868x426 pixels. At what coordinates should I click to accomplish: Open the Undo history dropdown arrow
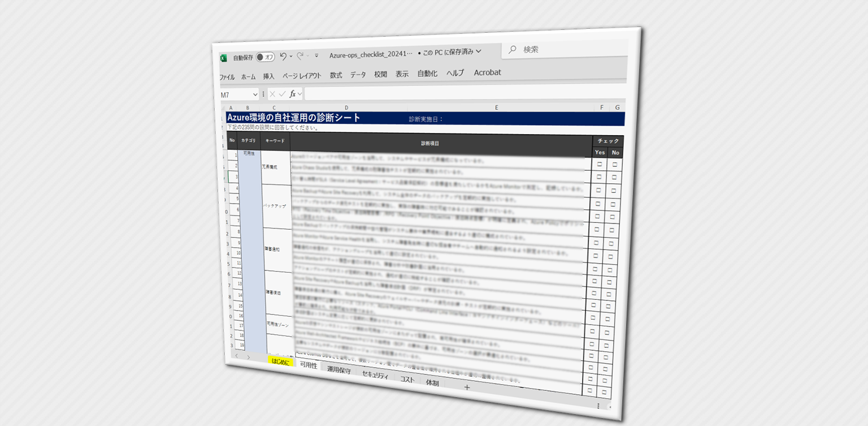[x=291, y=56]
